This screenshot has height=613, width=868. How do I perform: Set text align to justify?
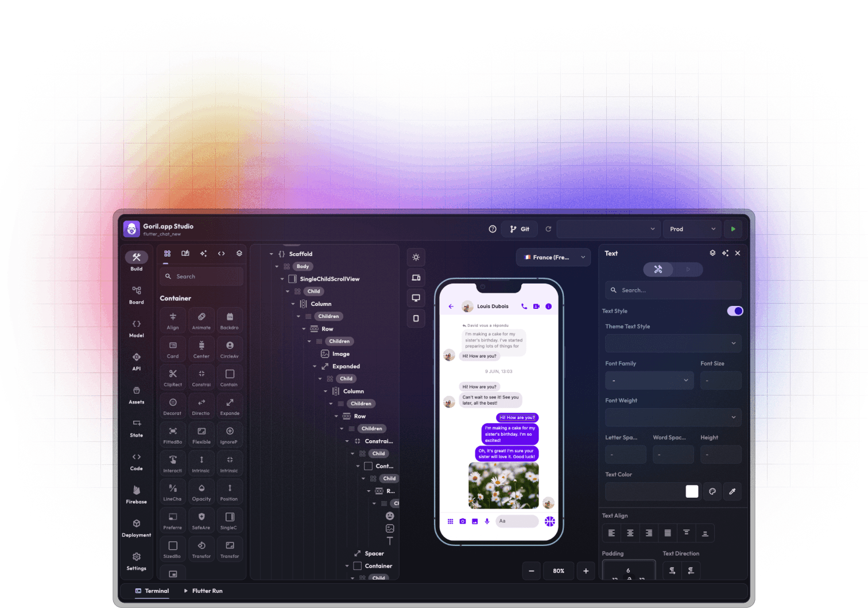click(668, 533)
